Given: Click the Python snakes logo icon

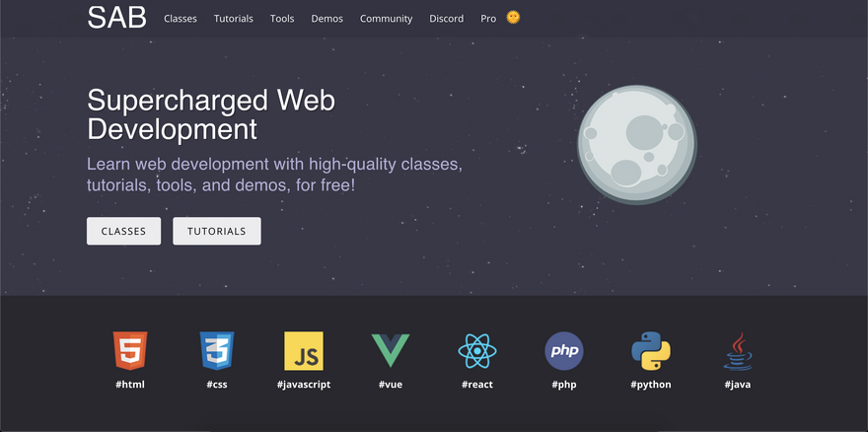Looking at the screenshot, I should (x=651, y=350).
